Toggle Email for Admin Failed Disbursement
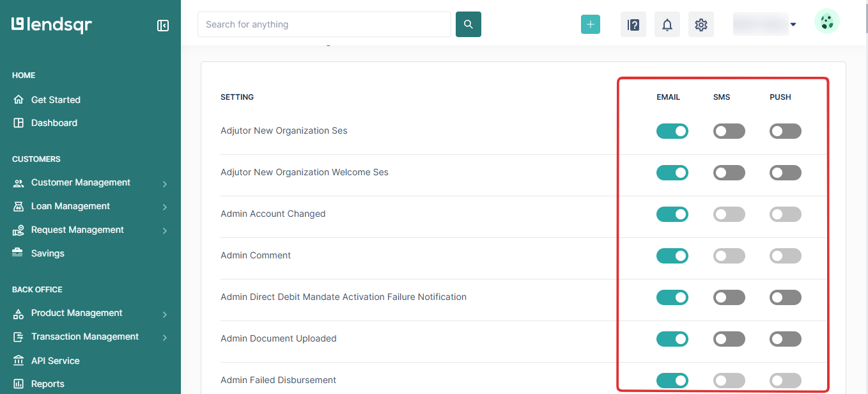Screen dimensions: 868x394 point(672,381)
